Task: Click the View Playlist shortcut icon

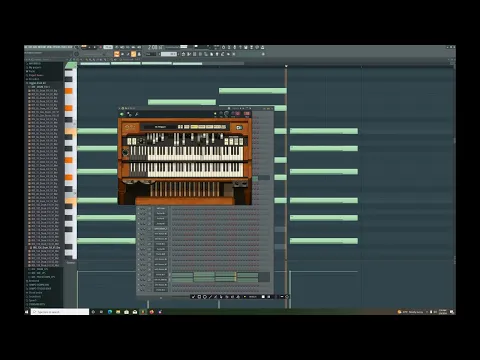Action: [x=183, y=54]
